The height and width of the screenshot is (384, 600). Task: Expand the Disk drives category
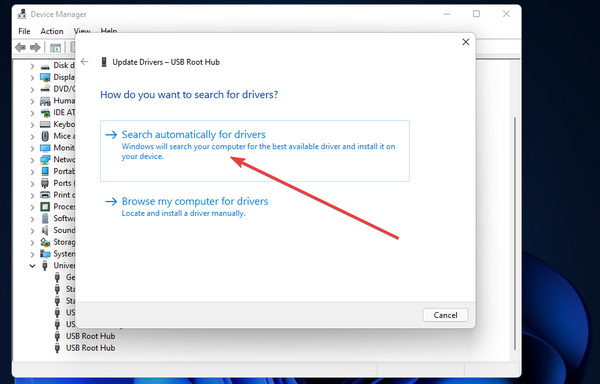click(33, 66)
